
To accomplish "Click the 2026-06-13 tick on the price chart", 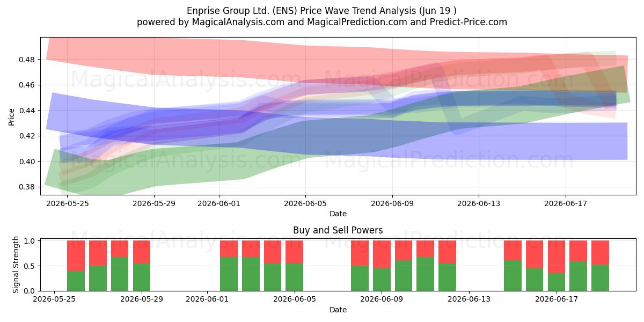I will 479,203.
